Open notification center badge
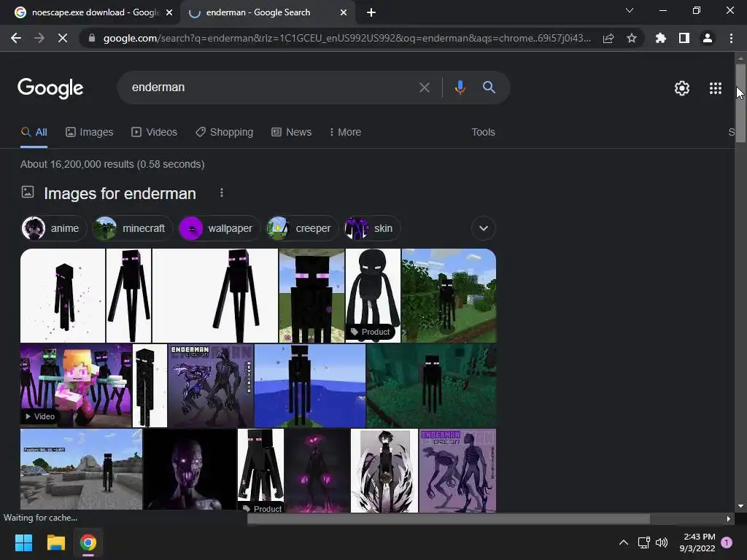This screenshot has height=560, width=747. (727, 542)
